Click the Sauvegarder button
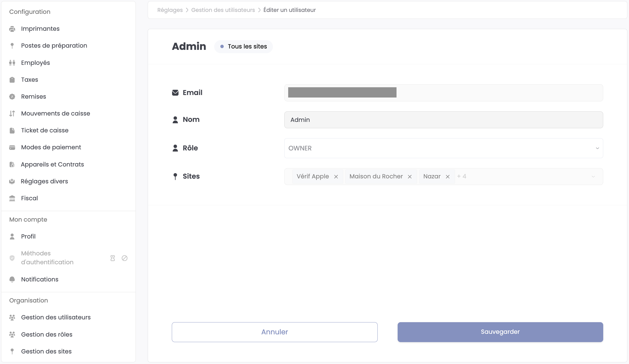 point(500,332)
